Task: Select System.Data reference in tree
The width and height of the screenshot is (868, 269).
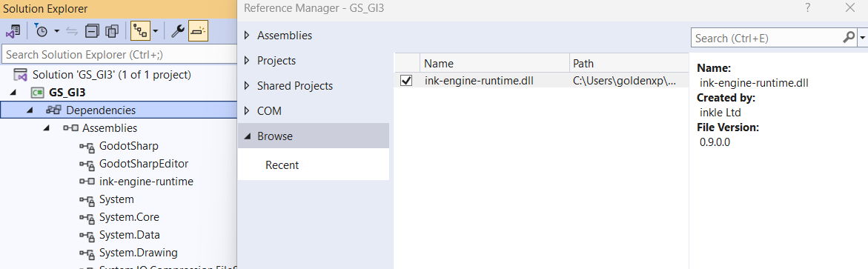Action: [x=129, y=235]
